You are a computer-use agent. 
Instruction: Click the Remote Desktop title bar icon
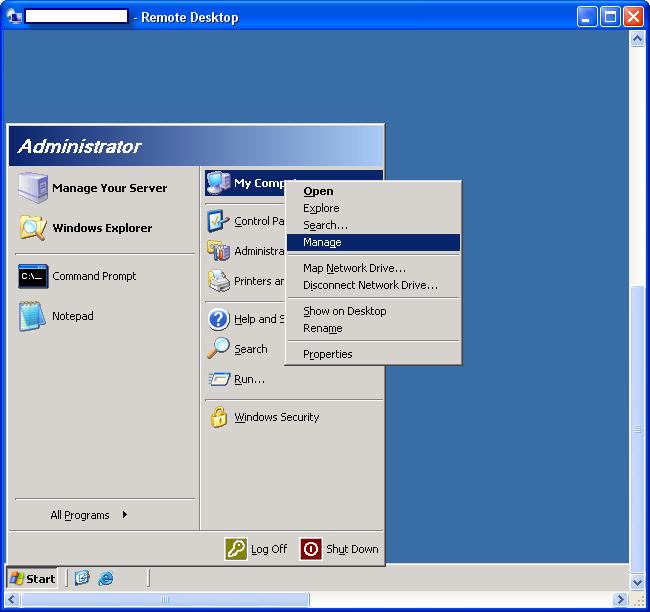(x=14, y=17)
